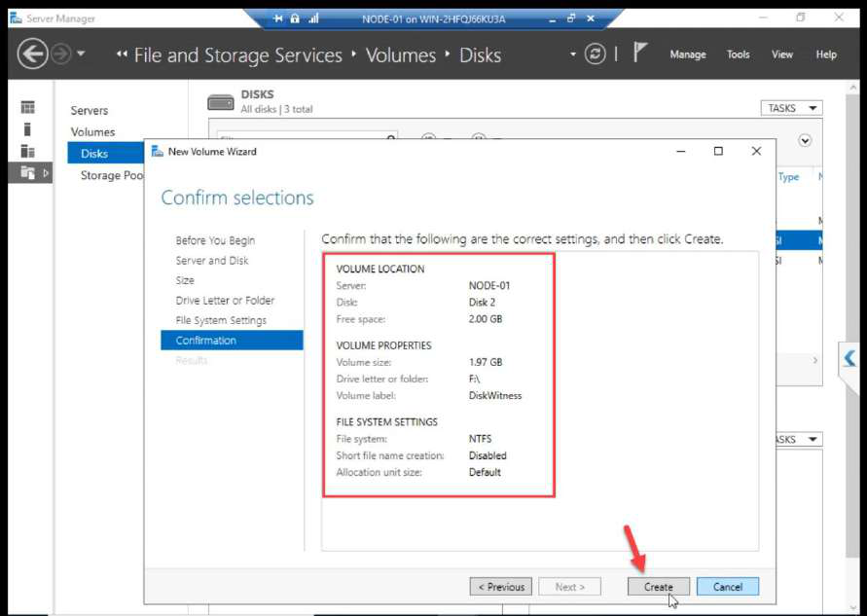Viewport: 867px width, 616px height.
Task: Click the Size wizard step
Action: (x=185, y=280)
